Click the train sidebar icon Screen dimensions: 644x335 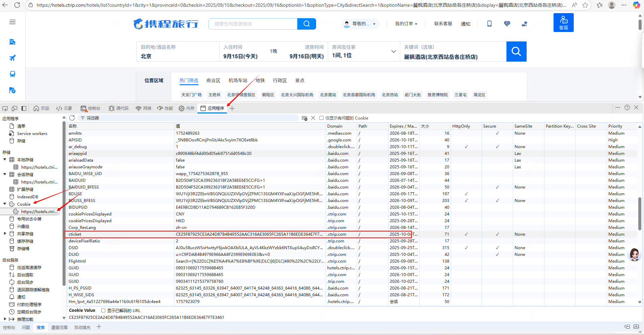[x=12, y=74]
